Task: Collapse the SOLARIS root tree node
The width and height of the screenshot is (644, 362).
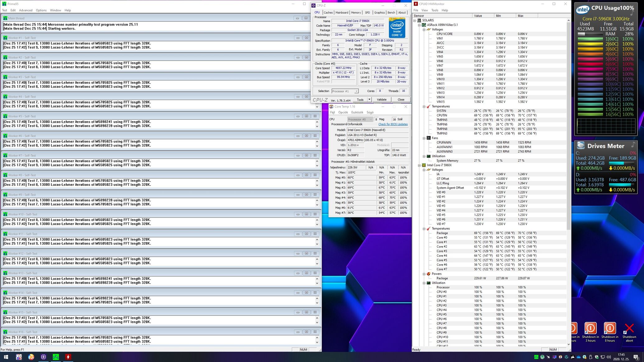Action: pos(415,21)
